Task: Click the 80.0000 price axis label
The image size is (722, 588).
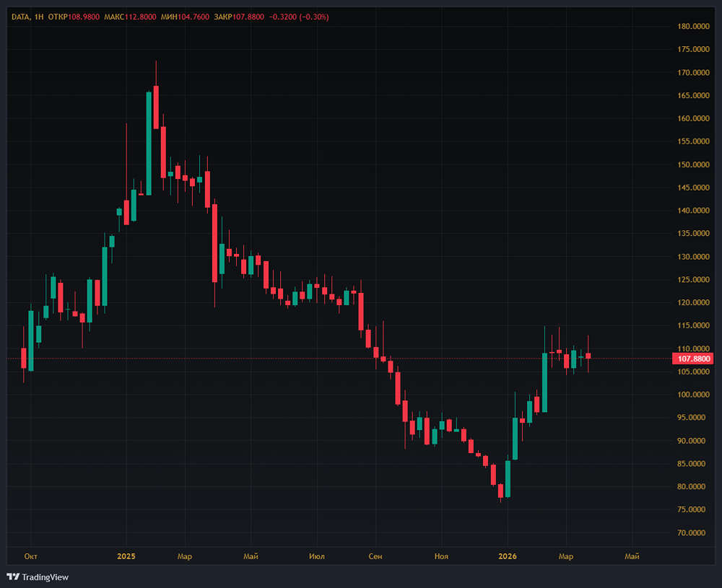Action: point(691,486)
